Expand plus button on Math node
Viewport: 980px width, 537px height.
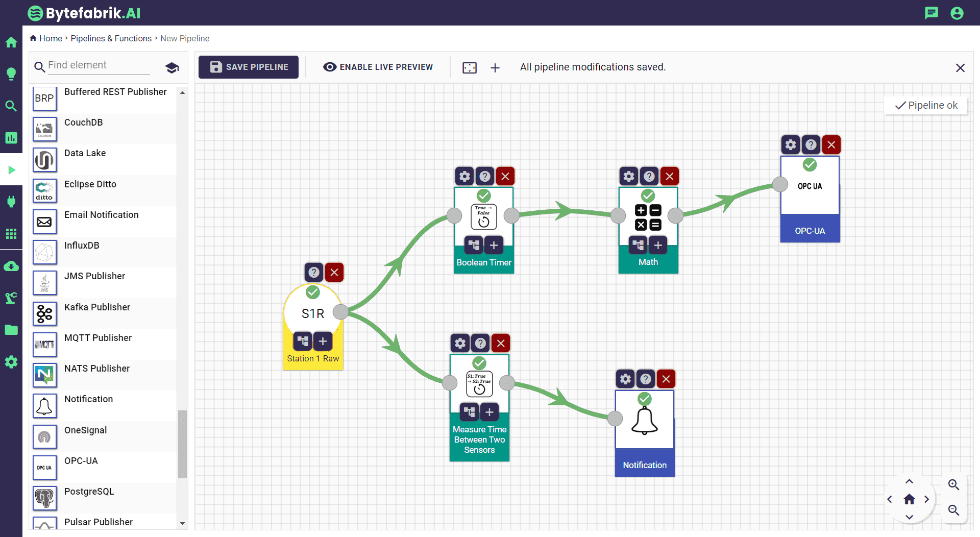tap(658, 246)
